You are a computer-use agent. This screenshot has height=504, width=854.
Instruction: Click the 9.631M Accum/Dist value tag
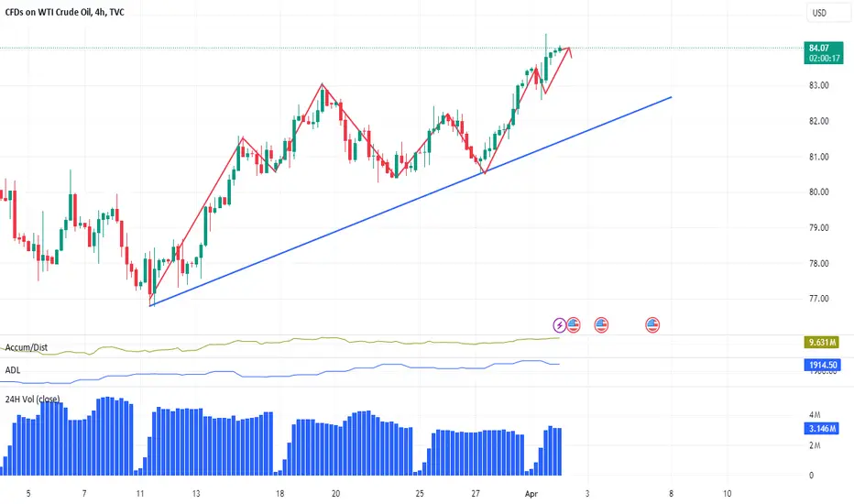(x=822, y=342)
